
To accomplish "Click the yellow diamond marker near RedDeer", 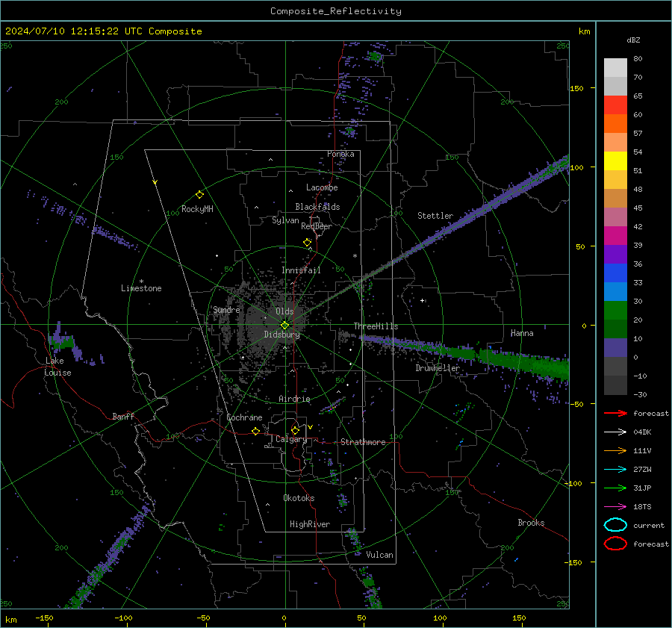I will tap(308, 243).
